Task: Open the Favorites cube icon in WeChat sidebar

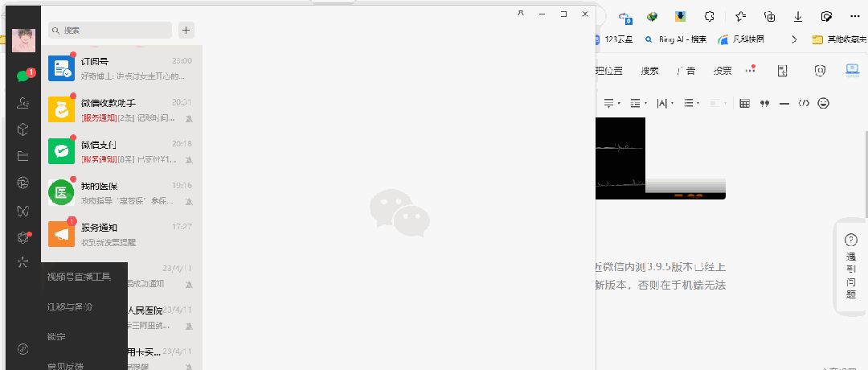Action: click(x=23, y=129)
